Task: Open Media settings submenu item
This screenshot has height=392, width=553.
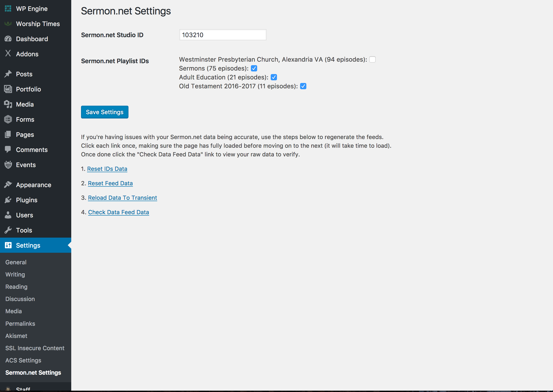Action: point(14,311)
